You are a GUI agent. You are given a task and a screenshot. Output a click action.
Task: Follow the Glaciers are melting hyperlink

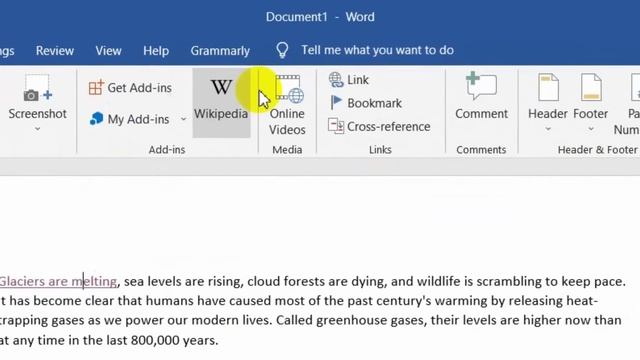coord(58,281)
